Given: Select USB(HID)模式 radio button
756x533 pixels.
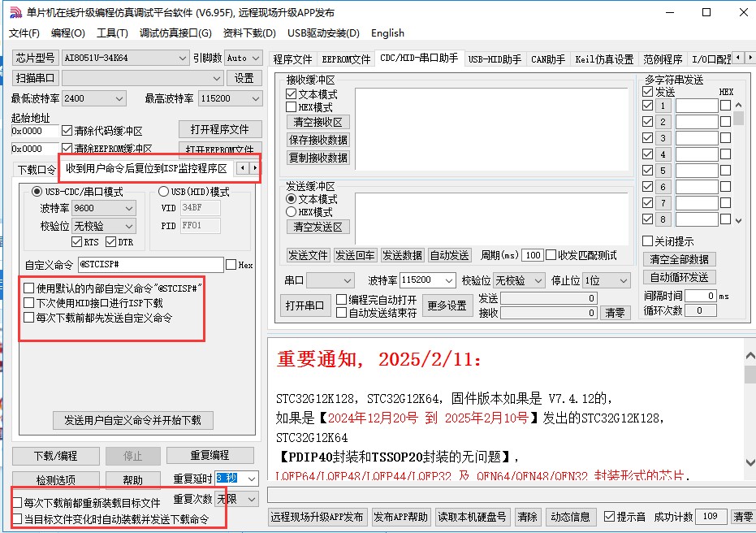Looking at the screenshot, I should [x=163, y=192].
